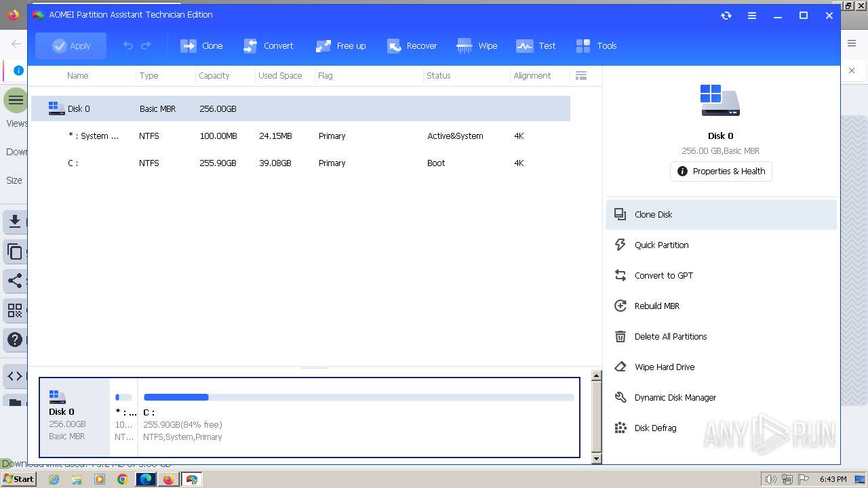Click Convert to GPT option

pos(721,275)
